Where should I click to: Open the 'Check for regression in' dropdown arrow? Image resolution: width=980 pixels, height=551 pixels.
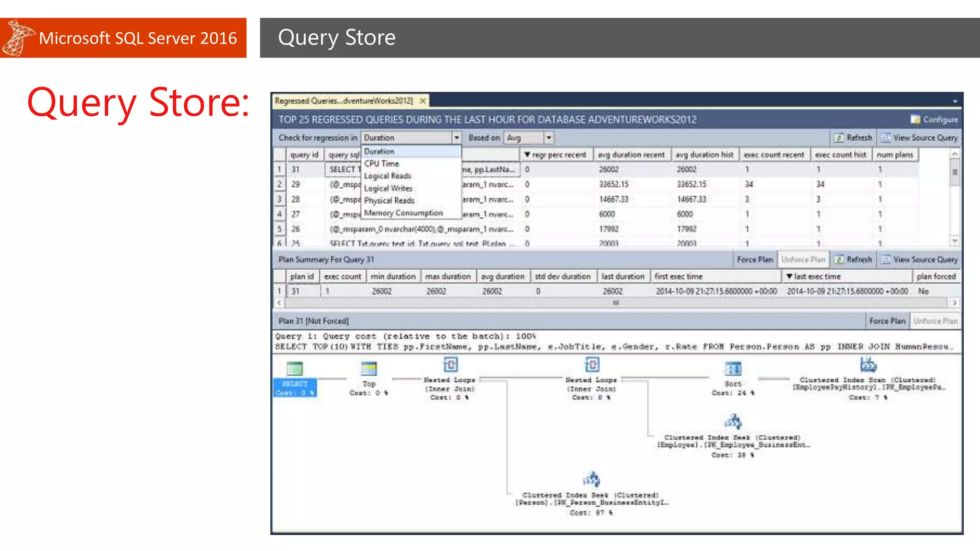457,138
